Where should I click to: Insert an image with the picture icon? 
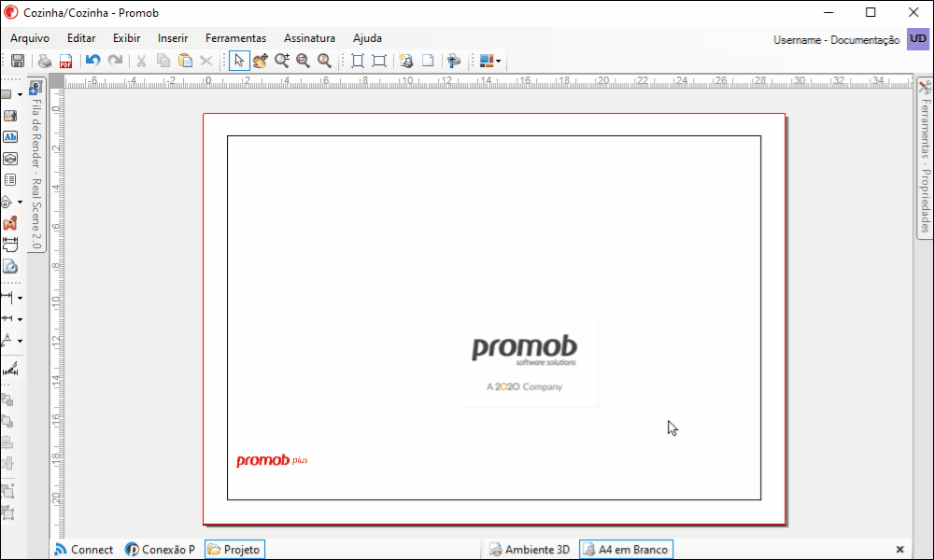[x=10, y=116]
